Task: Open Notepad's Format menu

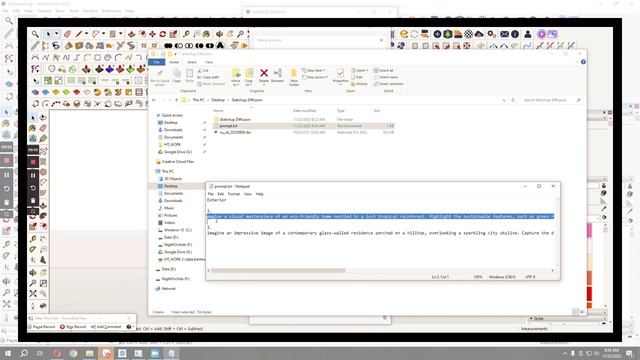Action: tap(234, 194)
